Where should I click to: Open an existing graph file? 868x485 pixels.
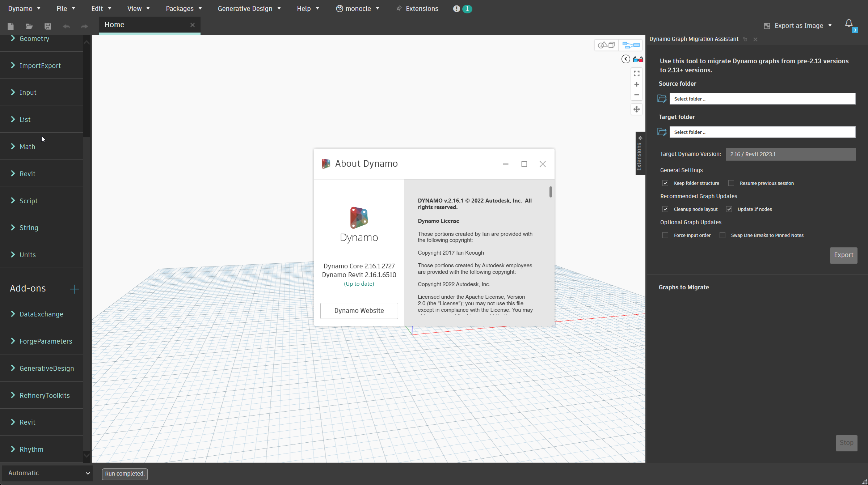tap(29, 26)
